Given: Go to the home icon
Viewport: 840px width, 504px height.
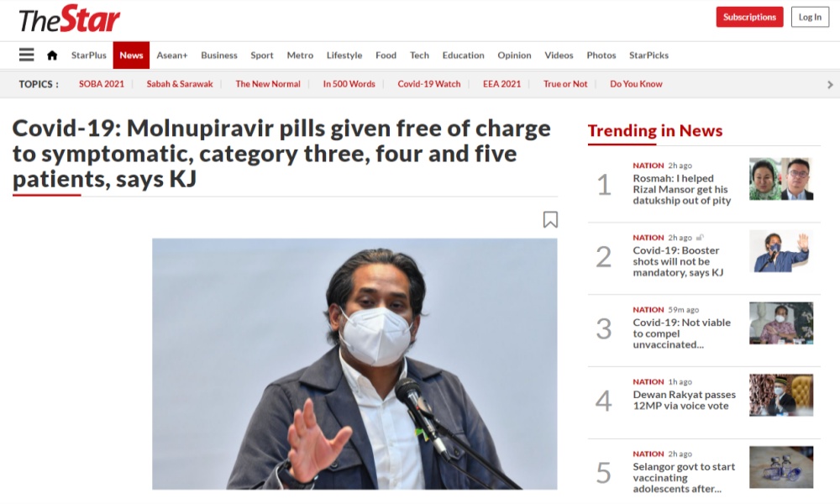Looking at the screenshot, I should tap(52, 55).
